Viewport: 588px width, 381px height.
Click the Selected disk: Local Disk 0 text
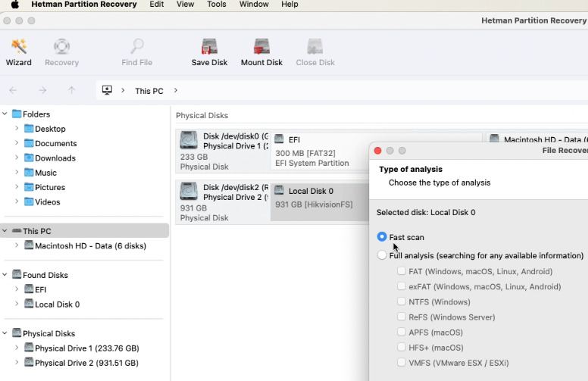(x=426, y=212)
